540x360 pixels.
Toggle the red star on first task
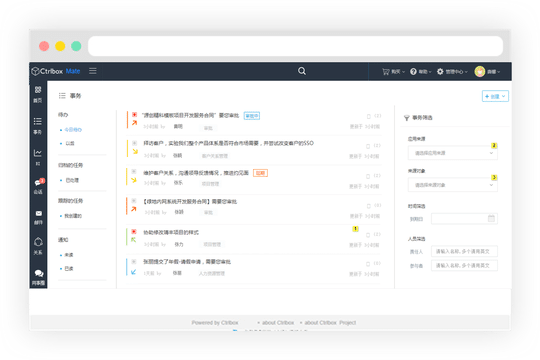(x=134, y=115)
